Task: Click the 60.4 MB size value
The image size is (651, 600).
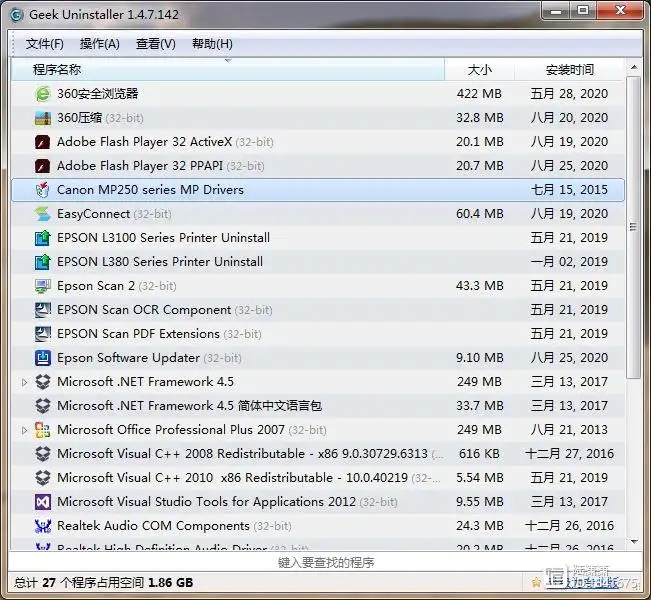Action: 480,214
